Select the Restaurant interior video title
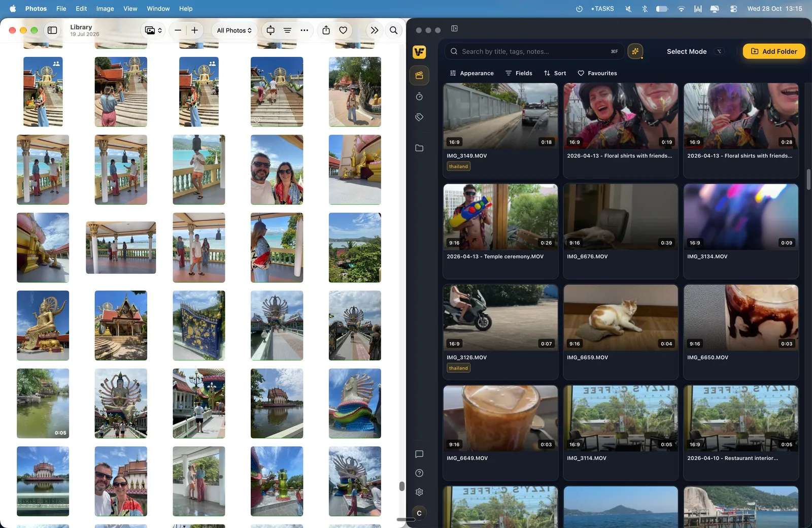Screen dimensions: 812x528 (732, 458)
